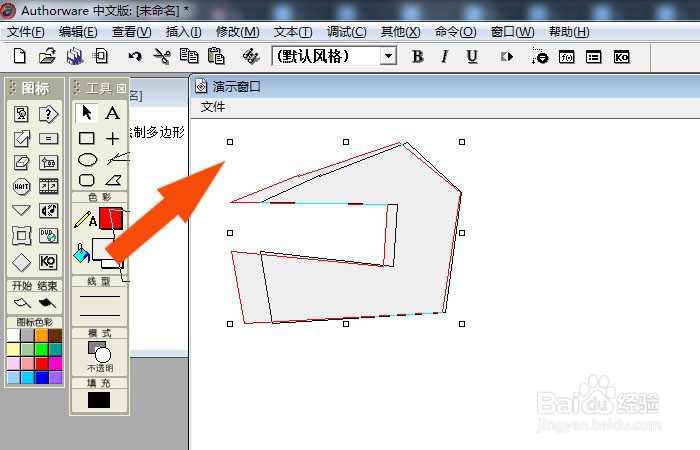The height and width of the screenshot is (450, 700).
Task: Click the red pencil/text color swatch
Action: 111,218
